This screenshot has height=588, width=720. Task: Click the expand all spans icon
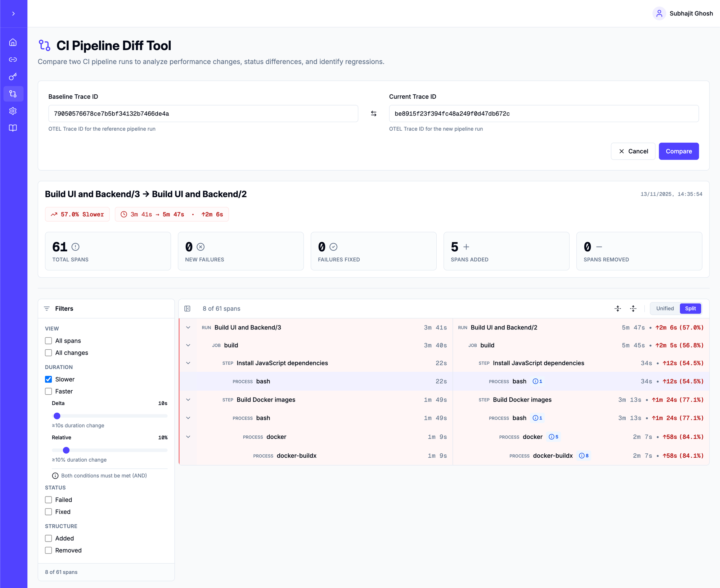coord(633,309)
